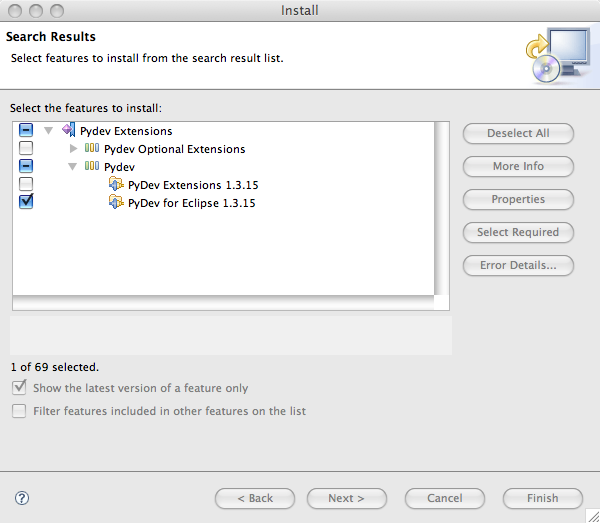Screen dimensions: 600x523
Task: Click the Install window title text
Action: point(300,10)
